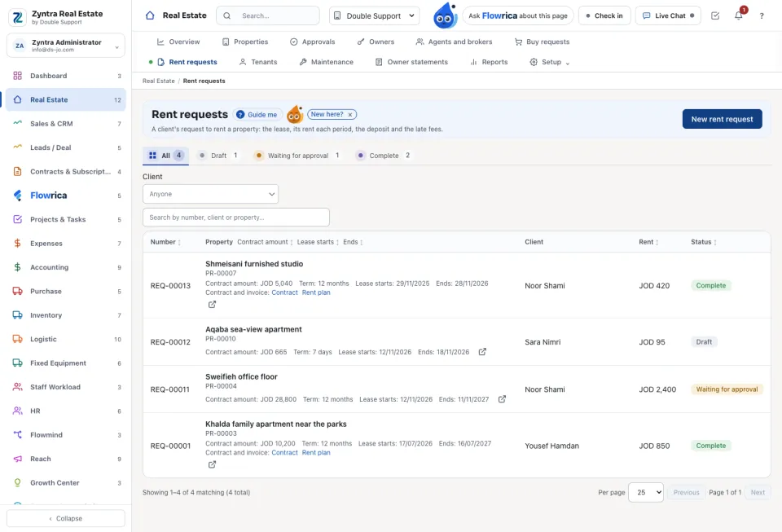Viewport: 782px width, 532px height.
Task: Sort by Lease starts
Action: [319, 242]
